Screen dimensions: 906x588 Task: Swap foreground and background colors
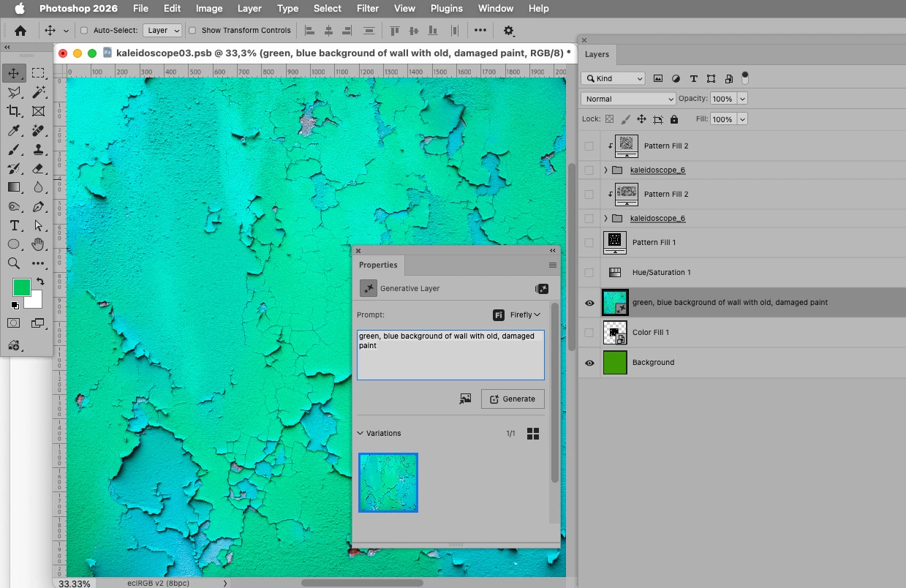[39, 282]
